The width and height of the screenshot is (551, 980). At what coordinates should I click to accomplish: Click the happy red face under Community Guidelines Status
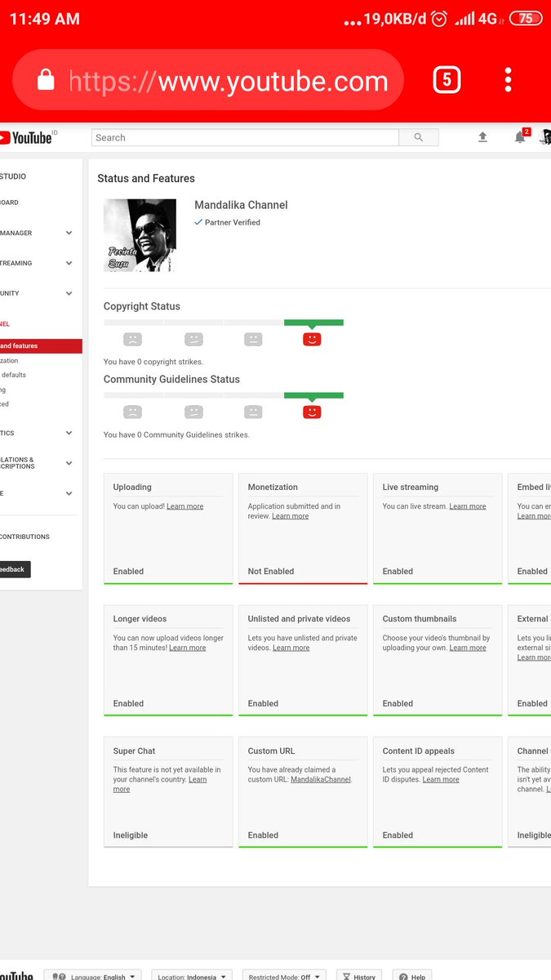[x=312, y=412]
